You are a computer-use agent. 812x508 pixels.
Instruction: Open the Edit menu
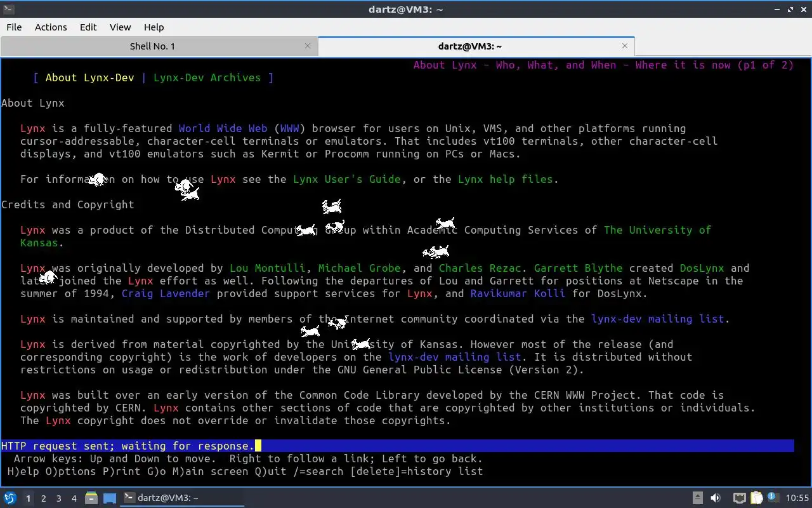coord(88,27)
